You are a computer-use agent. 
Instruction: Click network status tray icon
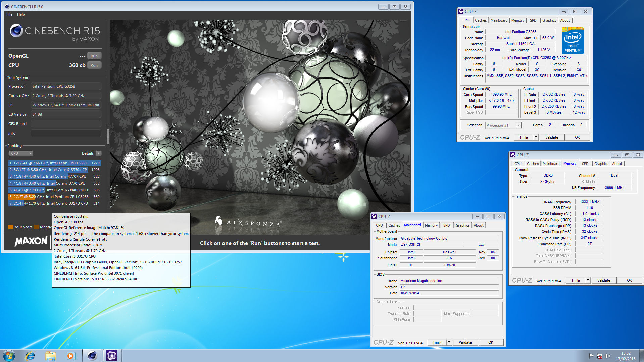(599, 356)
